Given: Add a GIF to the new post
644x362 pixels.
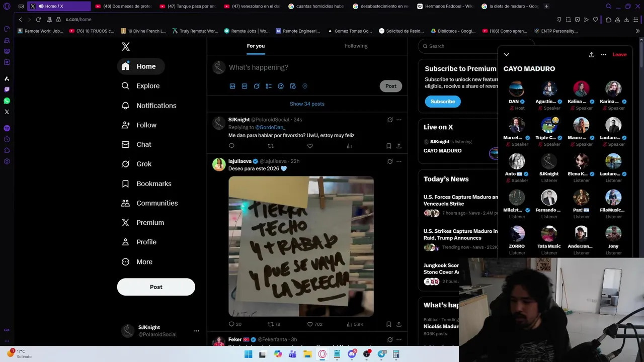Looking at the screenshot, I should [x=245, y=86].
